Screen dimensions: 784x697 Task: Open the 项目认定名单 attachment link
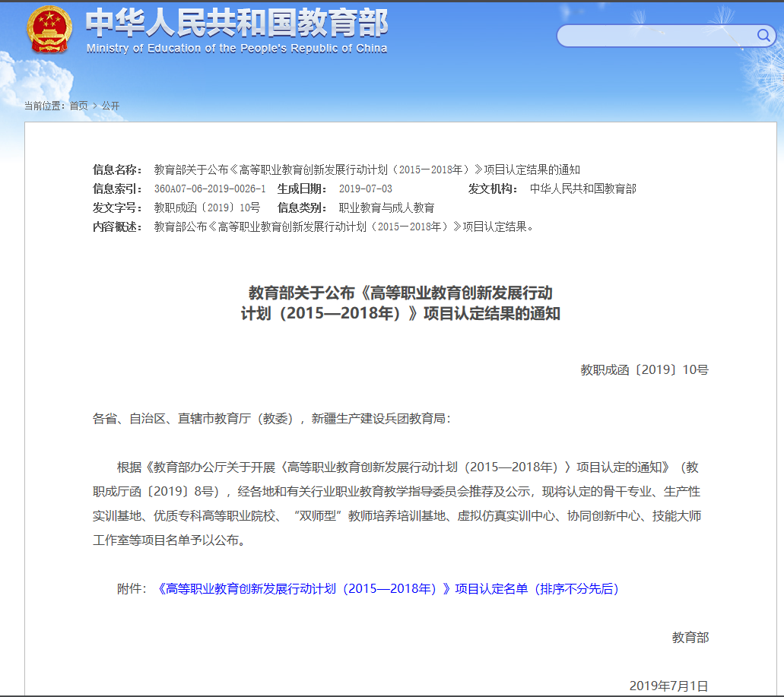(388, 589)
